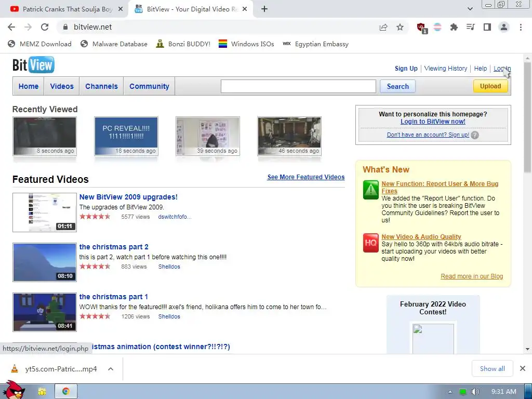Open the Channels navigation tab
The image size is (532, 399).
tap(101, 87)
